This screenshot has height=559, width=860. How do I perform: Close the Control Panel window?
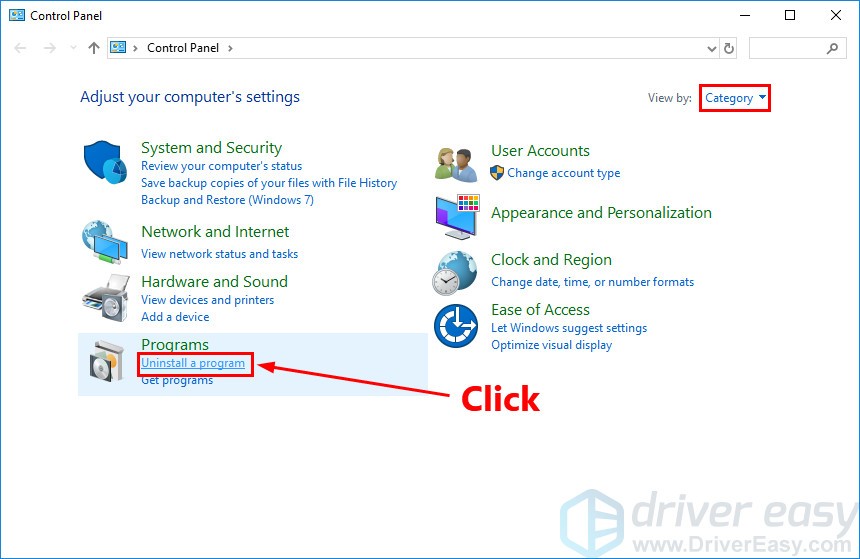coord(835,15)
